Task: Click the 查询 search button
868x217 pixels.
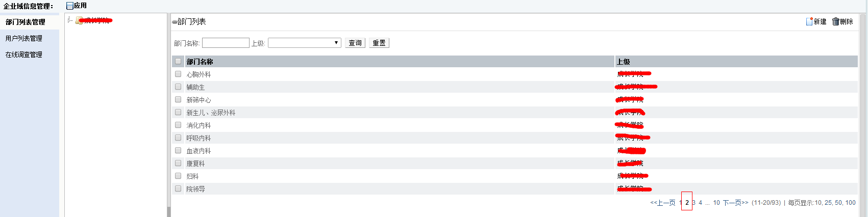Action: tap(355, 43)
